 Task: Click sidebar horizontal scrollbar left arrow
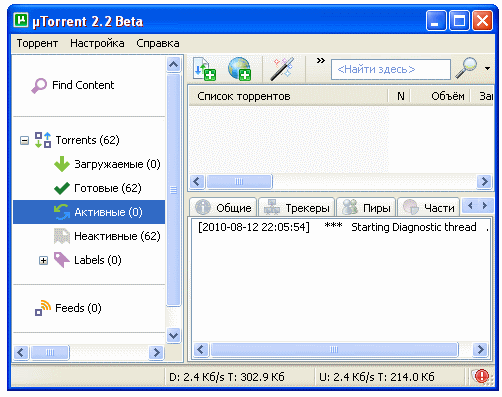tap(21, 352)
